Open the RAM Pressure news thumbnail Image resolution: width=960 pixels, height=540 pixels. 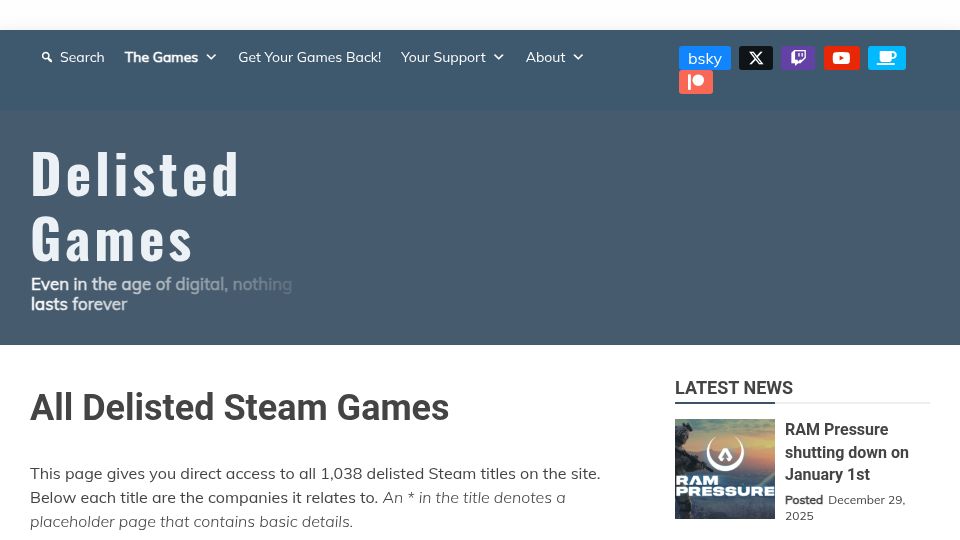click(x=725, y=469)
